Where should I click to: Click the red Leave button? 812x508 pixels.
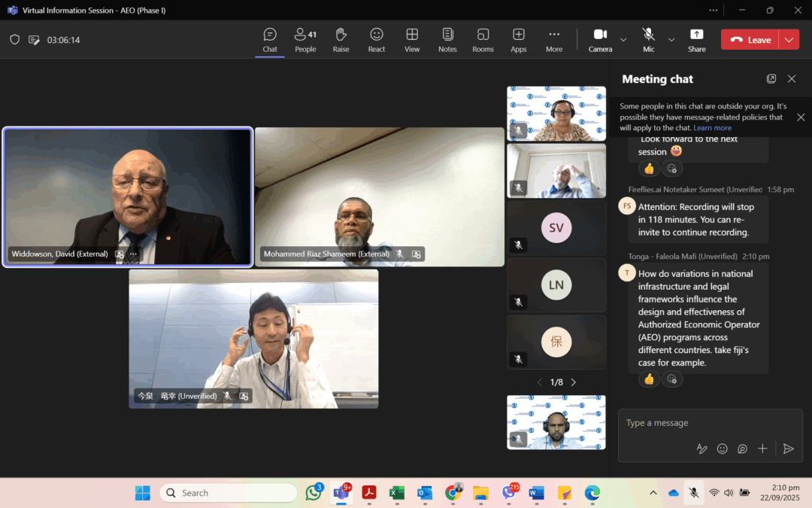coord(750,40)
